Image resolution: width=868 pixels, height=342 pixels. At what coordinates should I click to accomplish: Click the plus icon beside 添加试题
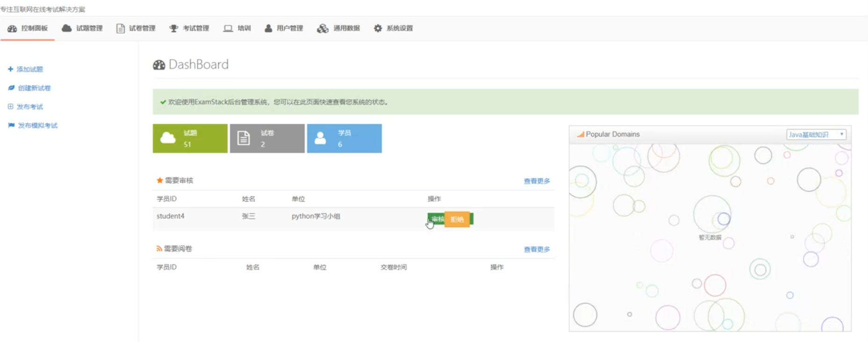tap(10, 69)
